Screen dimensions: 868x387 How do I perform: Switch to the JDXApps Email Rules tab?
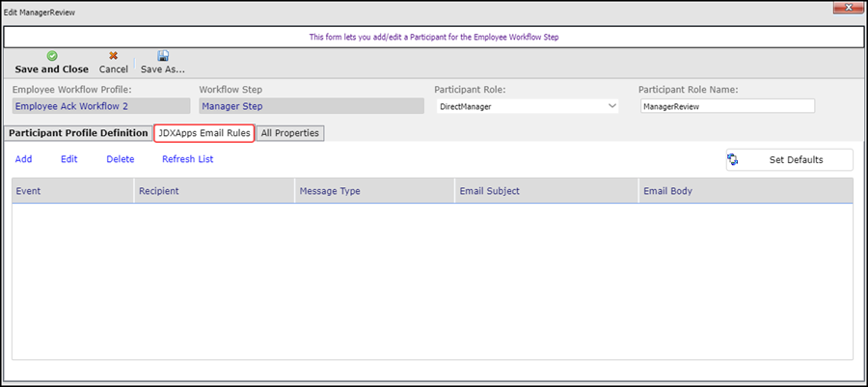coord(203,133)
